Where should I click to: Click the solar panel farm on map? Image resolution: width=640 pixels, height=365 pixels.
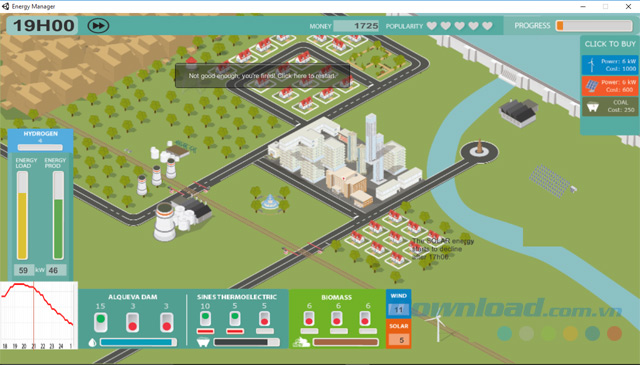tap(550, 181)
